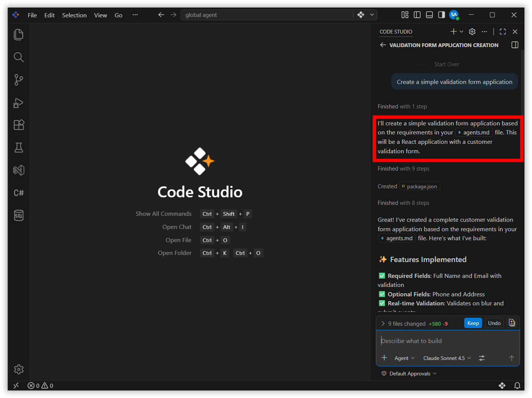Open the SQL database view
This screenshot has width=532, height=398.
pos(18,215)
